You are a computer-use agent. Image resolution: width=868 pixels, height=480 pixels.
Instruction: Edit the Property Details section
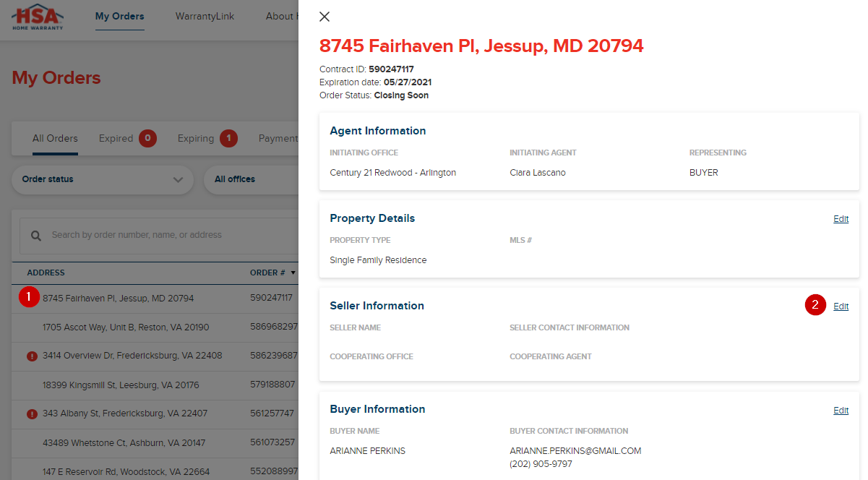coord(841,219)
